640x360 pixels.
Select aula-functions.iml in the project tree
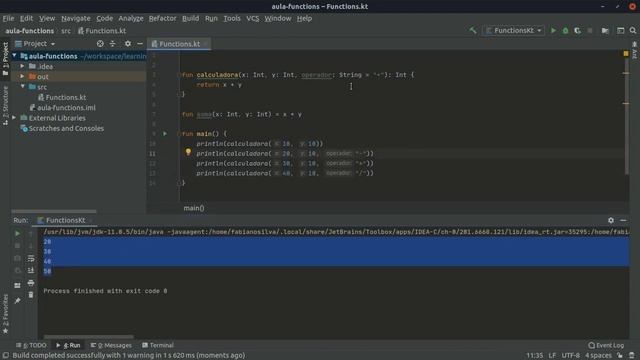point(62,108)
